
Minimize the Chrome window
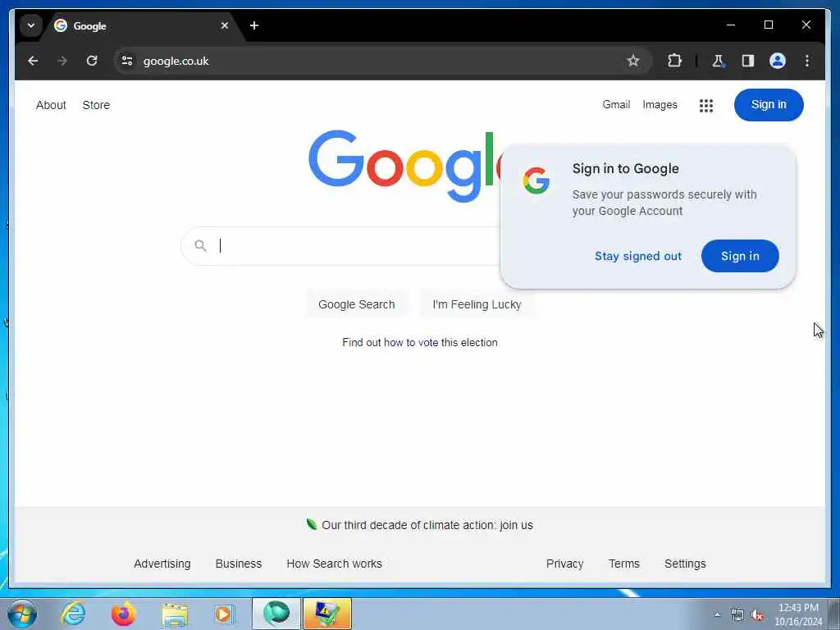(x=731, y=25)
